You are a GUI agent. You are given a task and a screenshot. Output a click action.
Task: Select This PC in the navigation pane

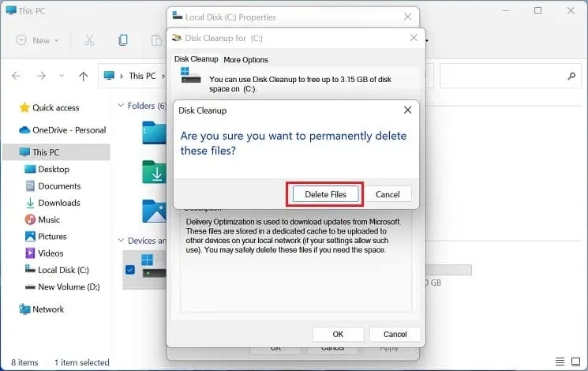56,152
